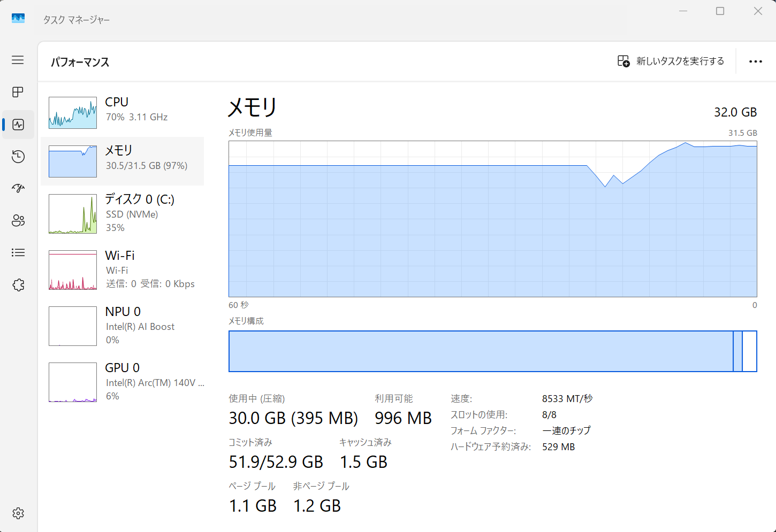This screenshot has width=776, height=532.
Task: Click the disk mini graph thumbnail
Action: click(x=73, y=214)
